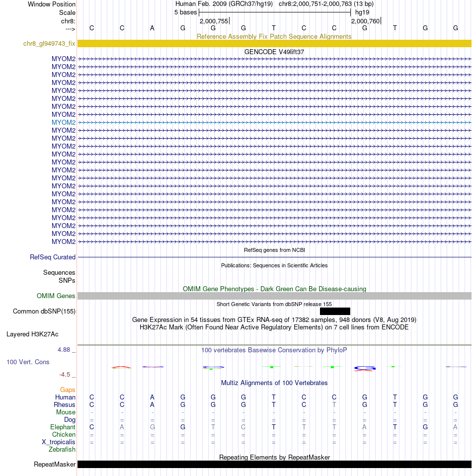Image resolution: width=472 pixels, height=476 pixels.
Task: Click the Elephant species row label
Action: (x=63, y=427)
